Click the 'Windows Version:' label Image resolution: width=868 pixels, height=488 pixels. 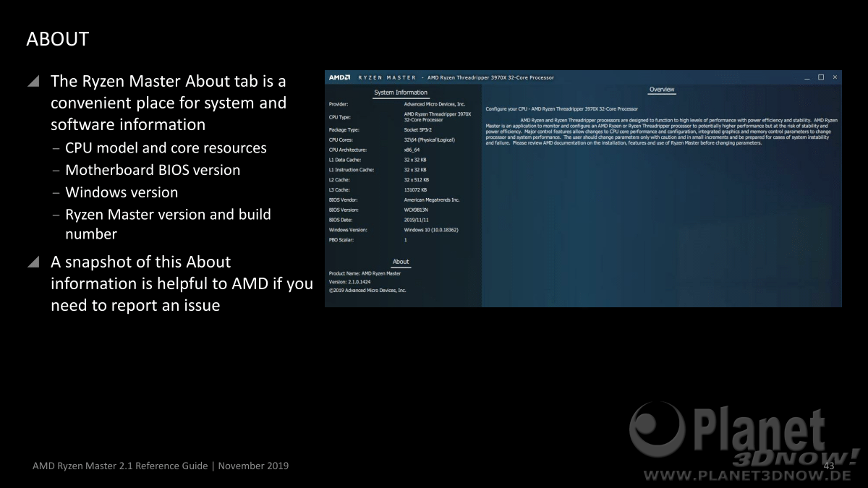(348, 230)
